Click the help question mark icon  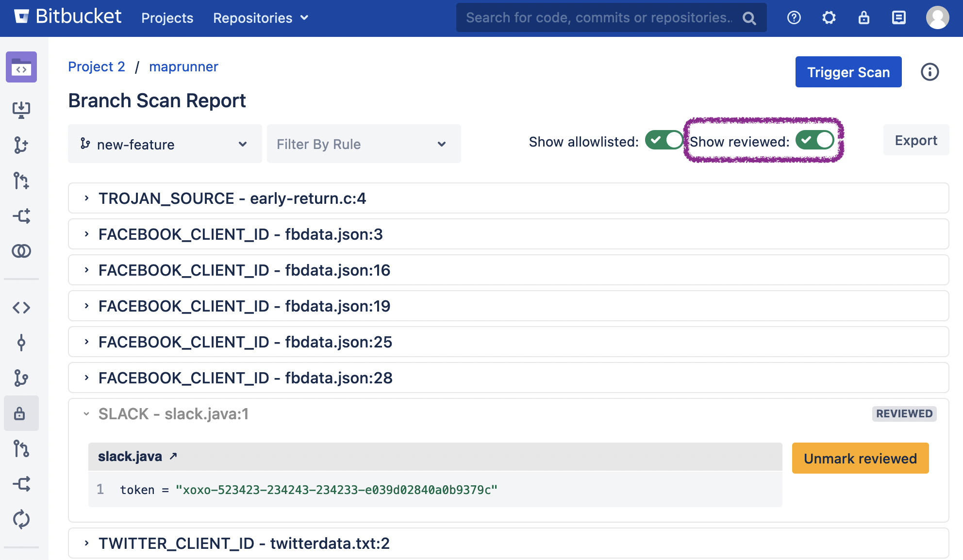pos(794,18)
